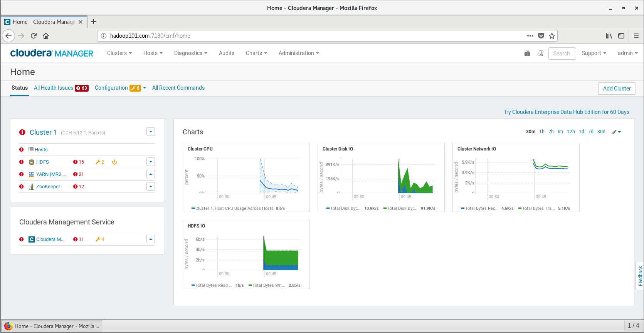Click Hosts red health status icon

coord(21,150)
